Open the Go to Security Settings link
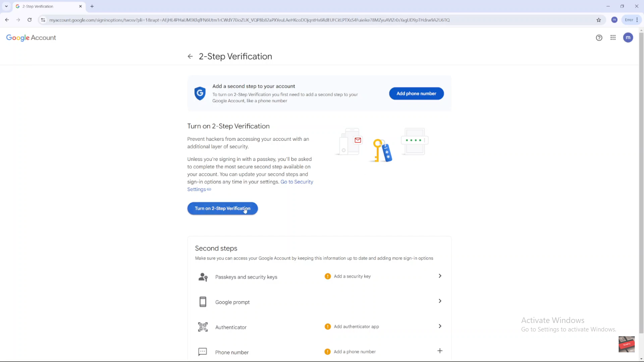This screenshot has width=644, height=362. [x=250, y=185]
